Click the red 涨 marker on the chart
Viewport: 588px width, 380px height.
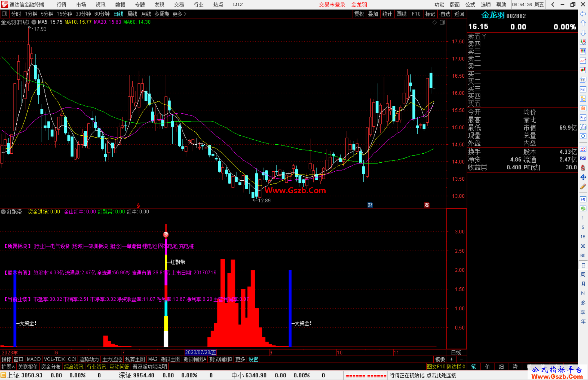(x=427, y=205)
